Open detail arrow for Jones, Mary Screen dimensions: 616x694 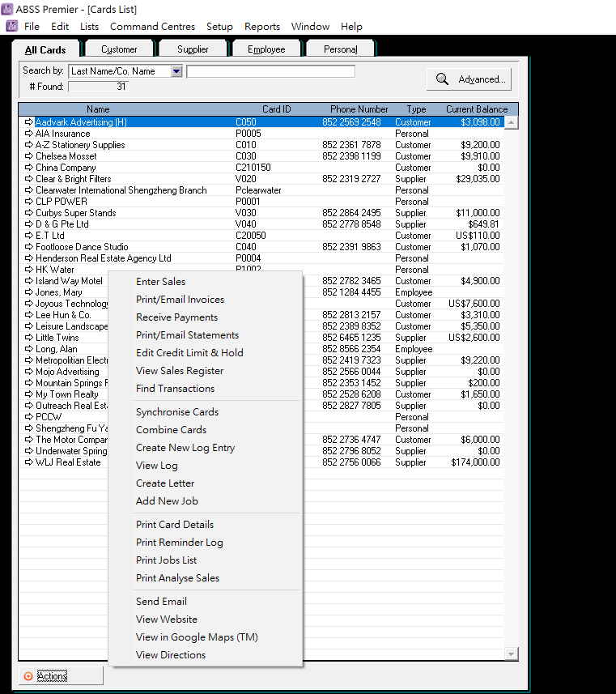pos(29,292)
